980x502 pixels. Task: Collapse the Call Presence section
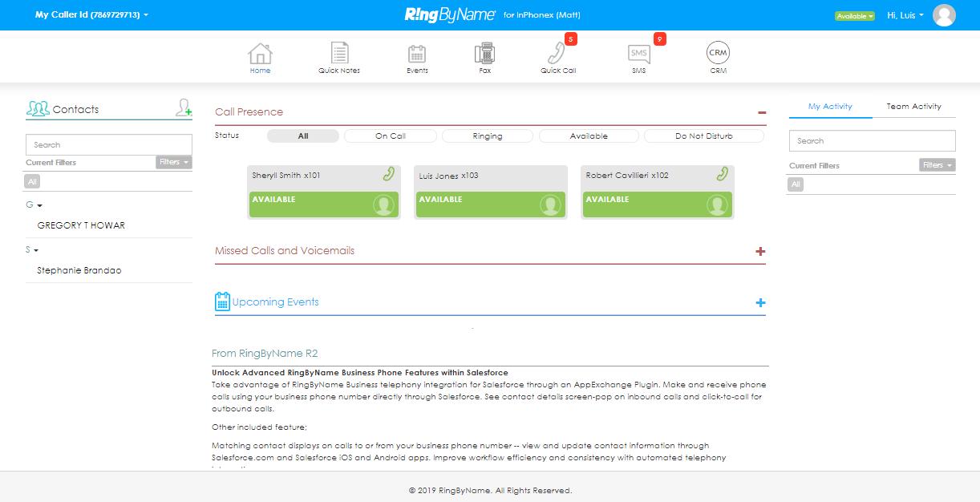pos(761,112)
